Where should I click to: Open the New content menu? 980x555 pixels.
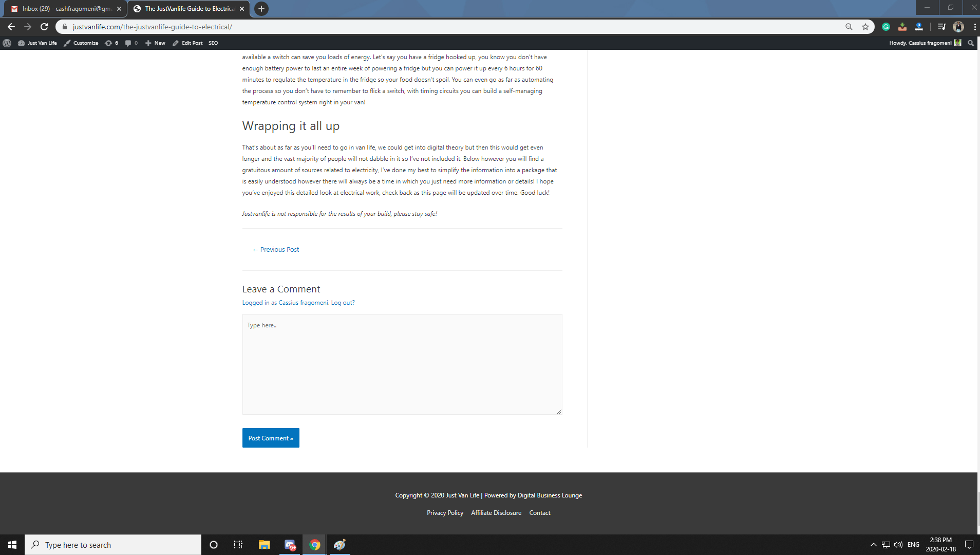pos(155,43)
